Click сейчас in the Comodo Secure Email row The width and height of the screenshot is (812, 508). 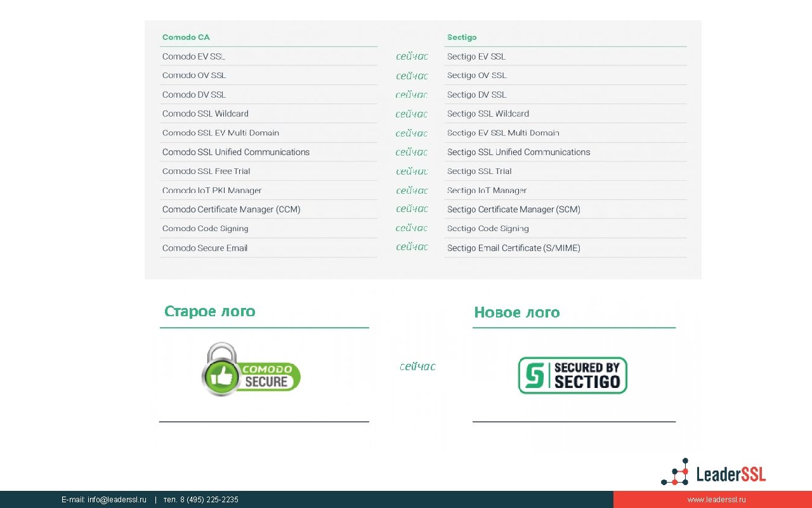(x=412, y=247)
